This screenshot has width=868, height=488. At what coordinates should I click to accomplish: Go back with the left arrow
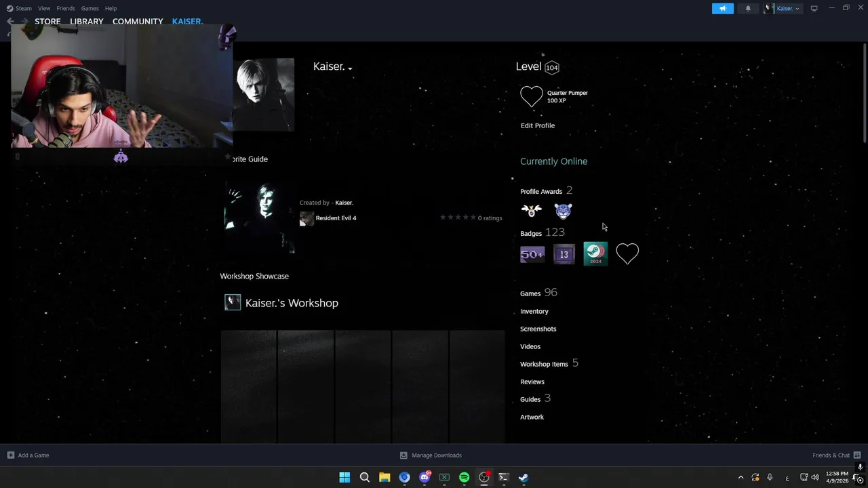pyautogui.click(x=10, y=21)
